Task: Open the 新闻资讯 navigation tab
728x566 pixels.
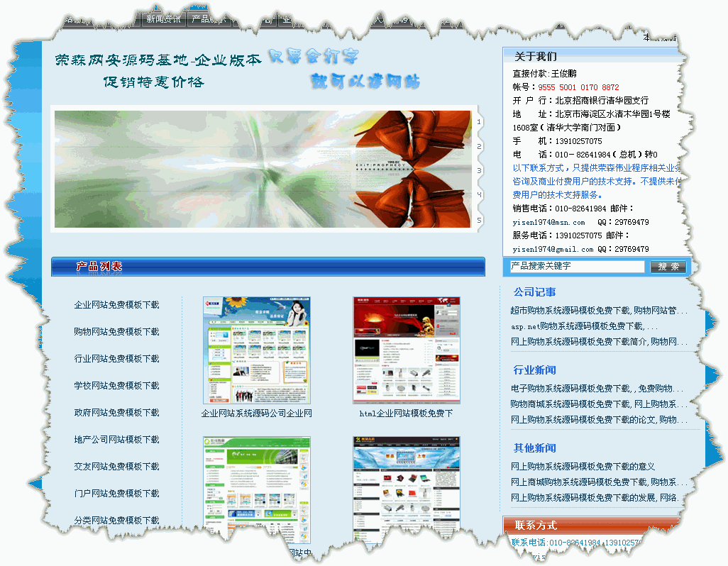Action: click(163, 19)
